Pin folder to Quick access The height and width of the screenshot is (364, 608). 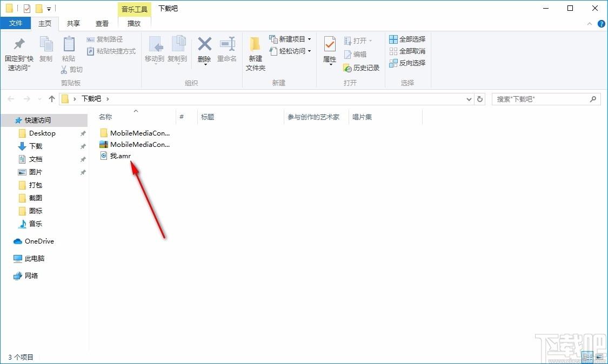(x=18, y=53)
